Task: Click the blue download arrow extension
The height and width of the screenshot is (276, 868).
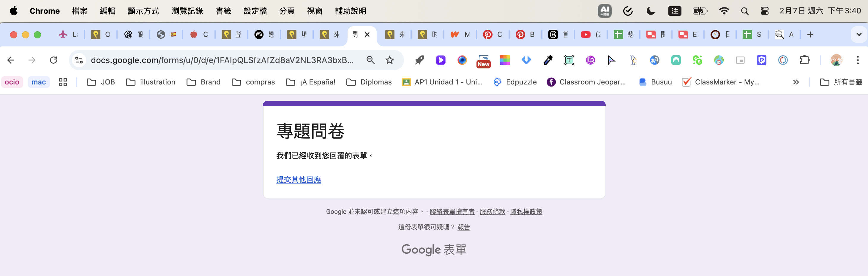Action: pyautogui.click(x=526, y=60)
